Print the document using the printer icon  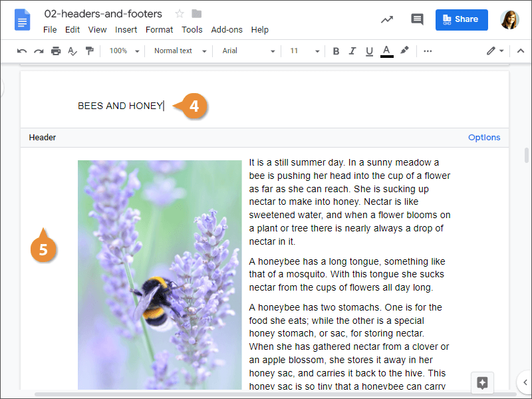point(56,51)
